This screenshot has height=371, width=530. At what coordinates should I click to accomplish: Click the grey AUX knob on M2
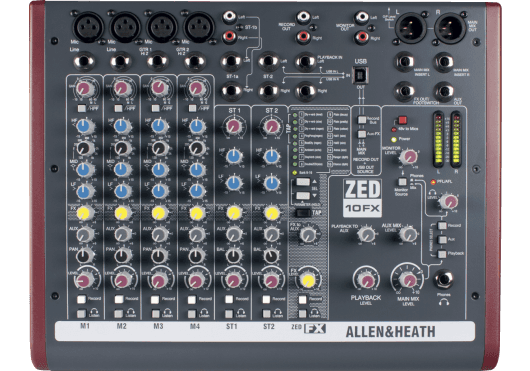pos(122,234)
